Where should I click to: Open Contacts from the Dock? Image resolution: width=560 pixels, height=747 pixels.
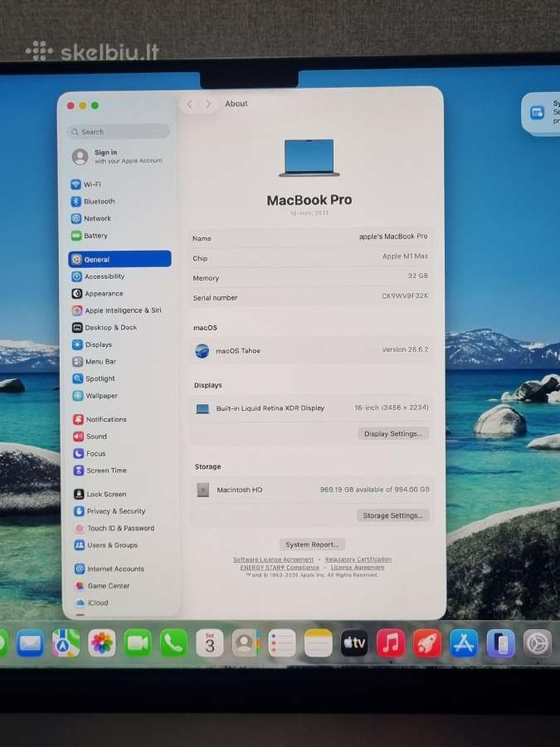click(x=246, y=643)
